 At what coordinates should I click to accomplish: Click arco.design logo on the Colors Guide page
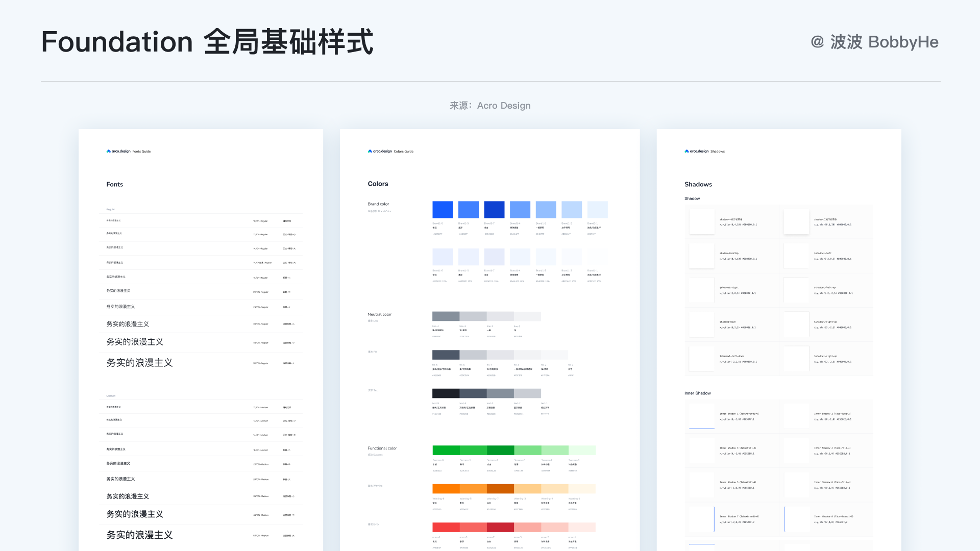[380, 152]
